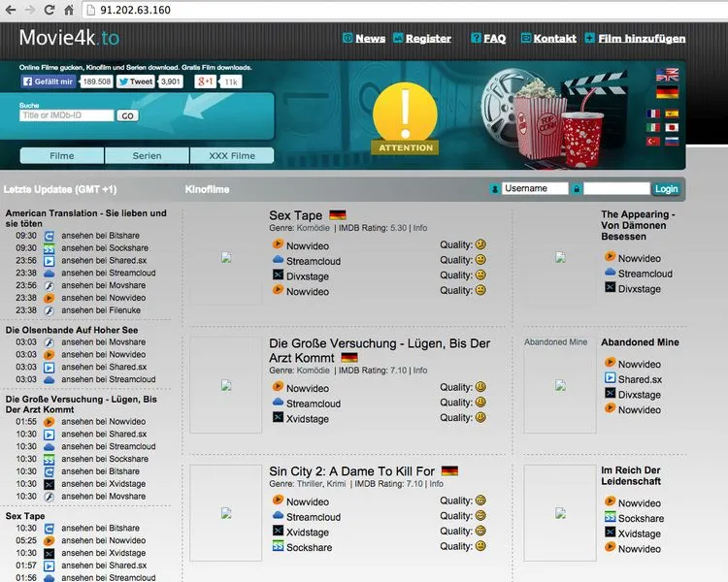The image size is (728, 582).
Task: Open Im Reich Der Leidenschaft title
Action: coord(631,475)
